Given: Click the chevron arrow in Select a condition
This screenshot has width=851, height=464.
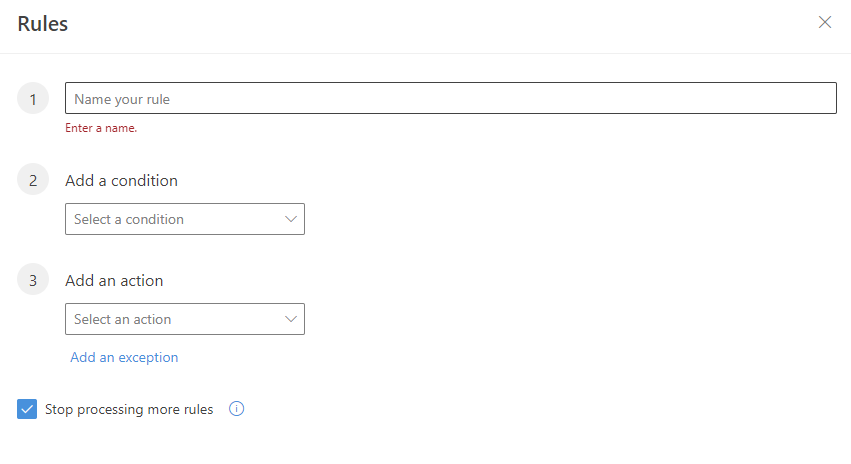Looking at the screenshot, I should tap(291, 219).
